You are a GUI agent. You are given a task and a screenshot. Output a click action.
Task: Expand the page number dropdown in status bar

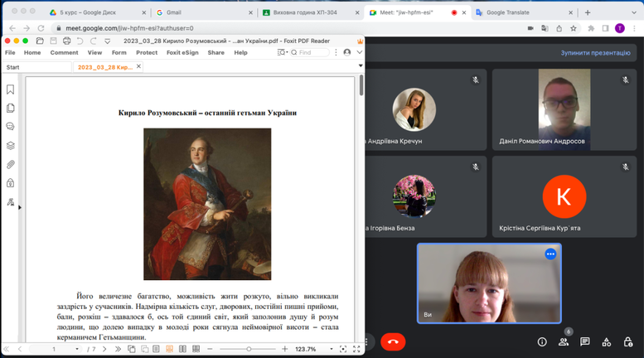click(x=77, y=349)
